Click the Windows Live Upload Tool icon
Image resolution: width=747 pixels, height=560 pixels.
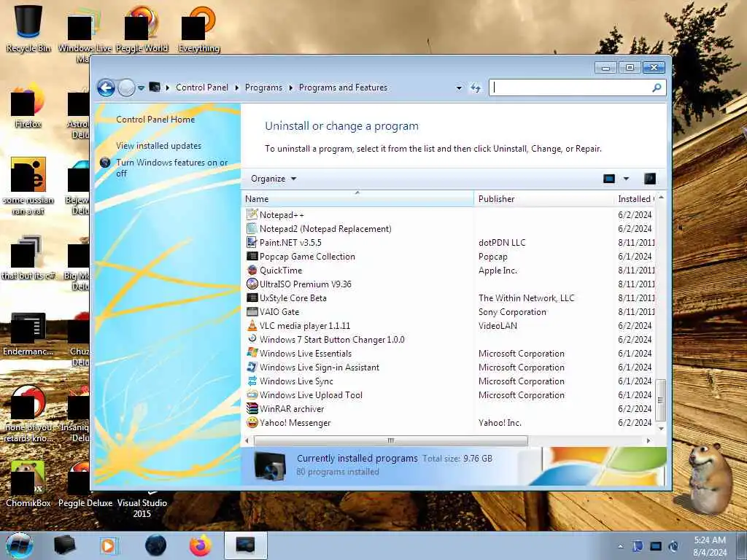pos(252,394)
